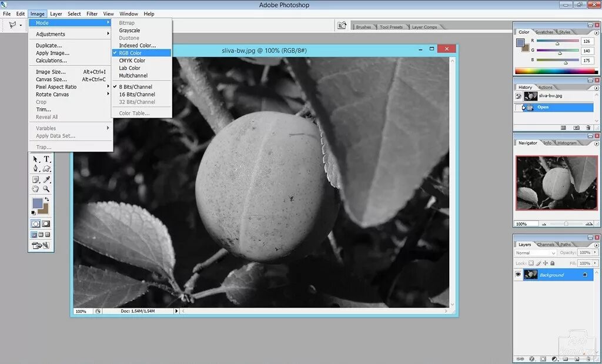Select the Custom Shape tool
602x364 pixels.
tap(46, 169)
